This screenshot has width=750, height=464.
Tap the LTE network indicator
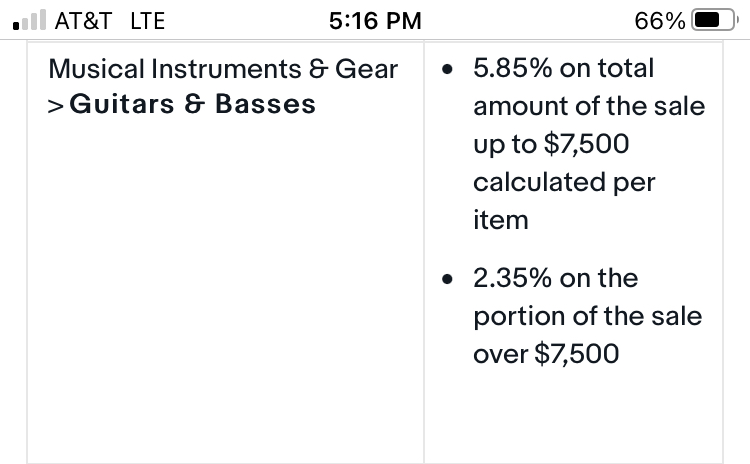pos(148,21)
